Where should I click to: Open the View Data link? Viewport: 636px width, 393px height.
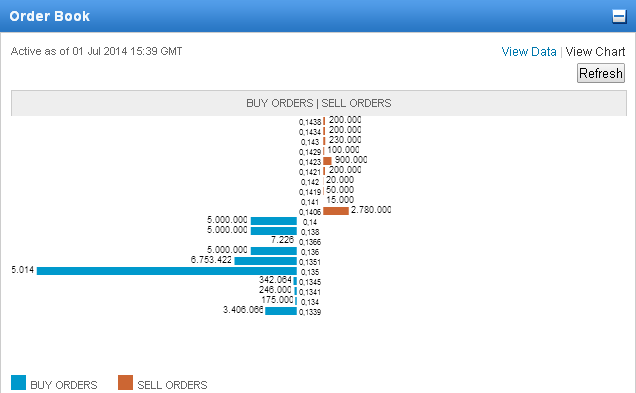tap(529, 52)
